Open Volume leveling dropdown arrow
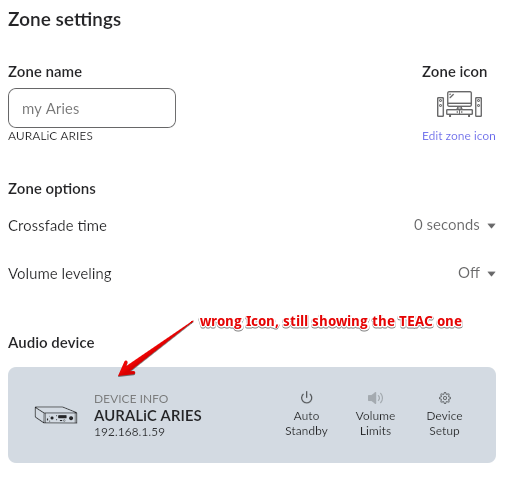Screen dimensions: 512x479 pos(491,274)
